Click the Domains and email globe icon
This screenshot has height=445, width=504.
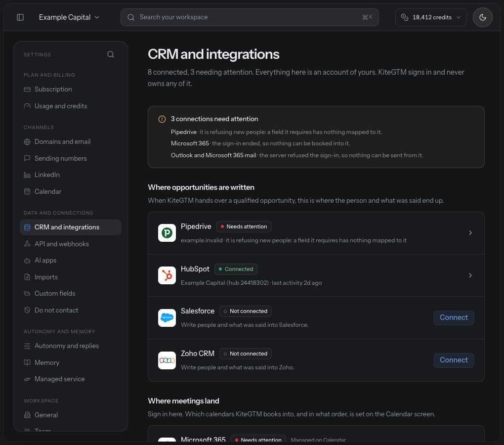pyautogui.click(x=27, y=142)
